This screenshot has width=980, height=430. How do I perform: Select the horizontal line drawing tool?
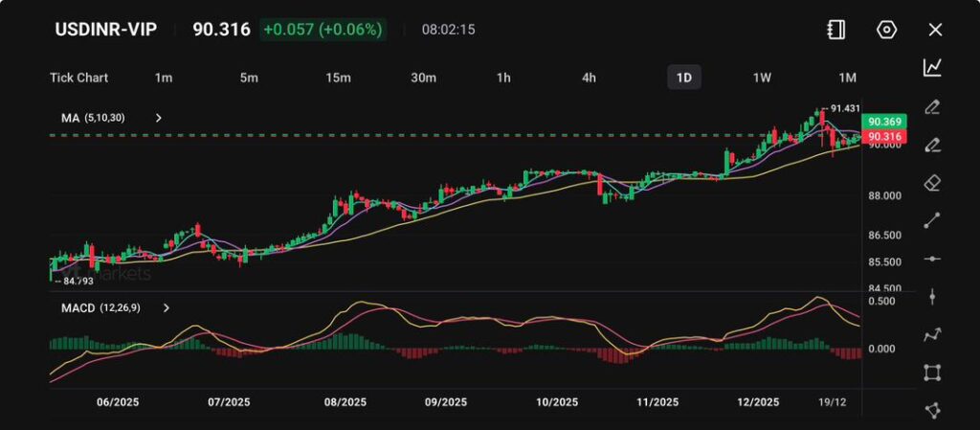[x=932, y=259]
